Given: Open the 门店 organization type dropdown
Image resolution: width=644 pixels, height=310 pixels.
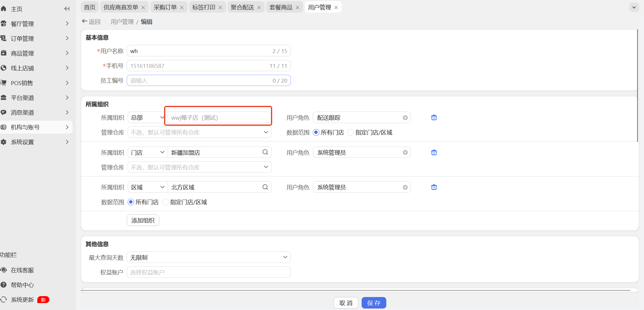Looking at the screenshot, I should [x=147, y=153].
